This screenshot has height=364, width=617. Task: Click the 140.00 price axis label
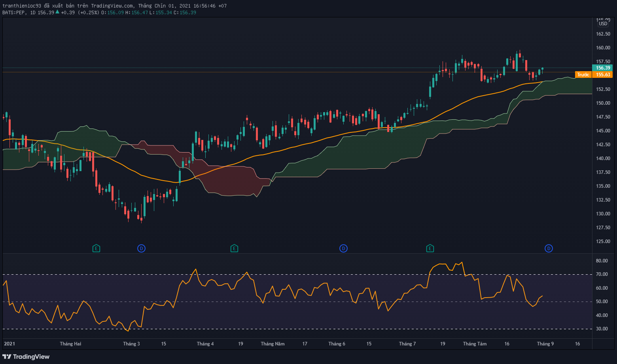coord(603,158)
